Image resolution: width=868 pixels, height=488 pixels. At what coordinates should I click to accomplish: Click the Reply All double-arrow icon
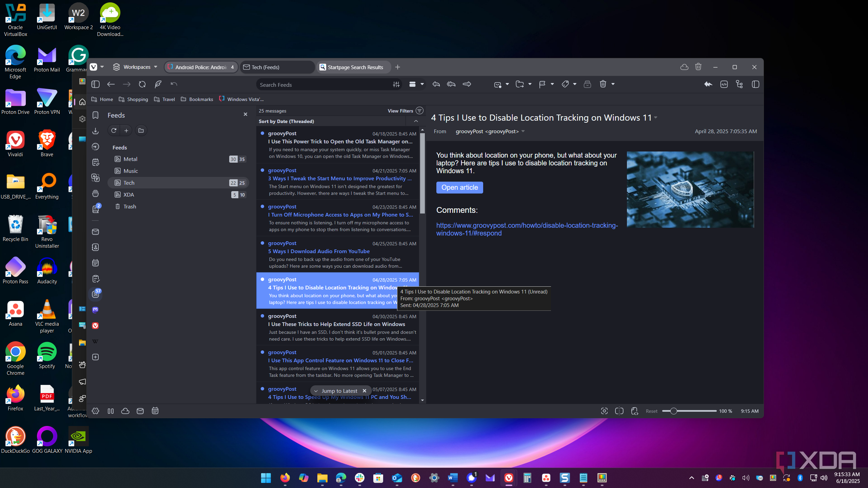451,84
